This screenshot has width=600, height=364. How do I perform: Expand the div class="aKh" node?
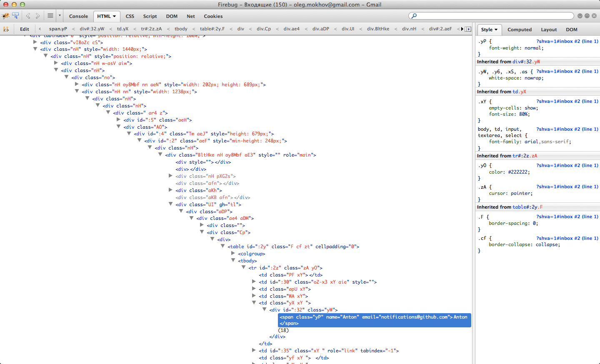tap(170, 190)
